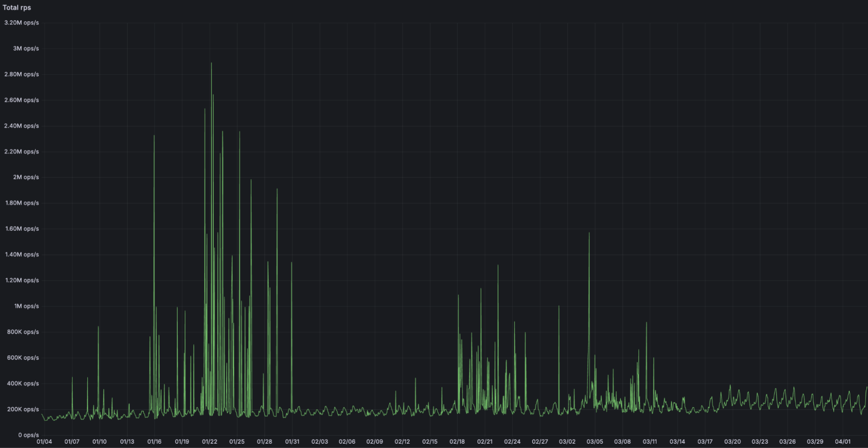
Task: Click the 03/05 date label
Action: [x=595, y=442]
